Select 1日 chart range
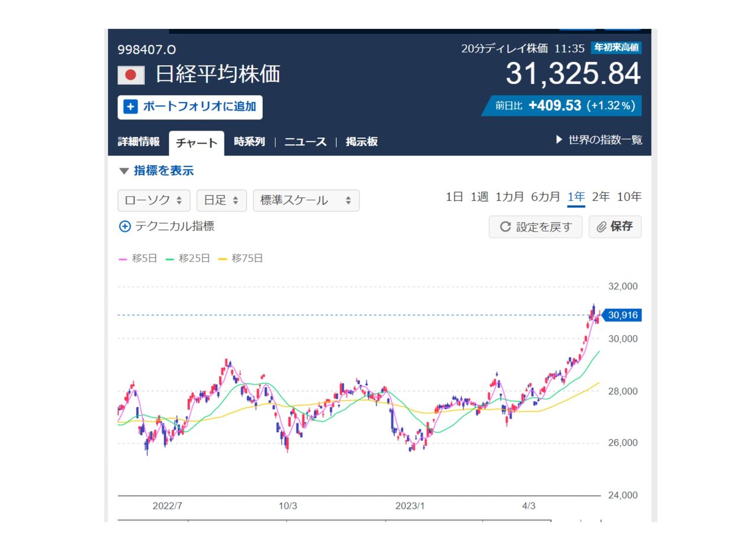Screen dimensions: 756x535 point(454,197)
